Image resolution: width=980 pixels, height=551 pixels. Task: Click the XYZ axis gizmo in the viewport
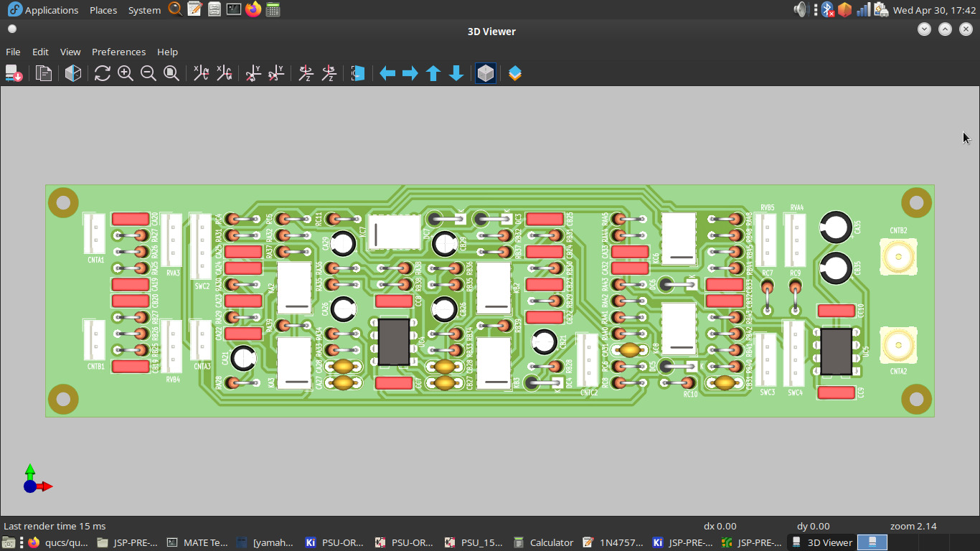tap(37, 479)
